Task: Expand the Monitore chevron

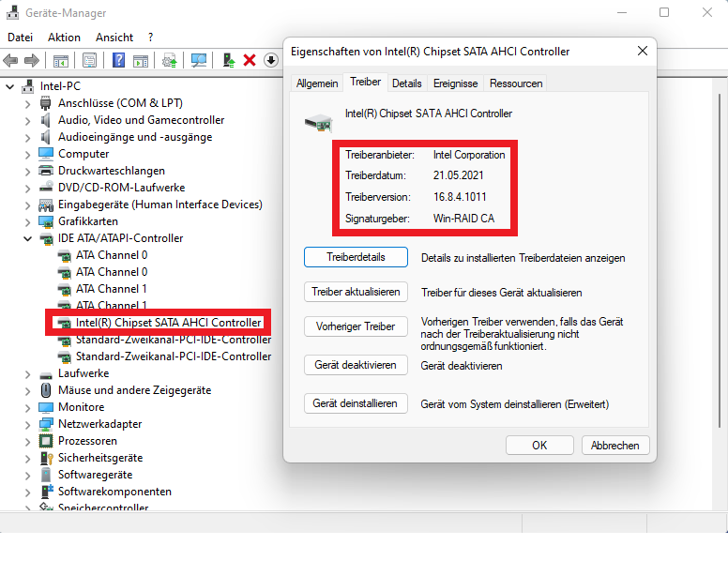Action: tap(27, 407)
